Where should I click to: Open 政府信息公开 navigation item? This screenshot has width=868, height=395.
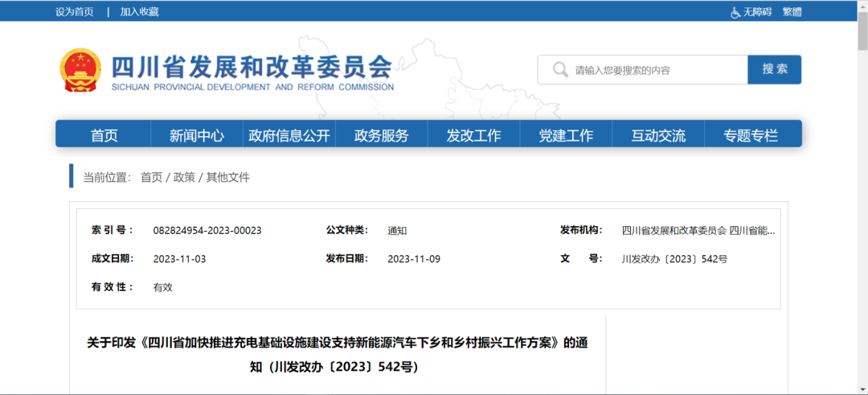(289, 135)
